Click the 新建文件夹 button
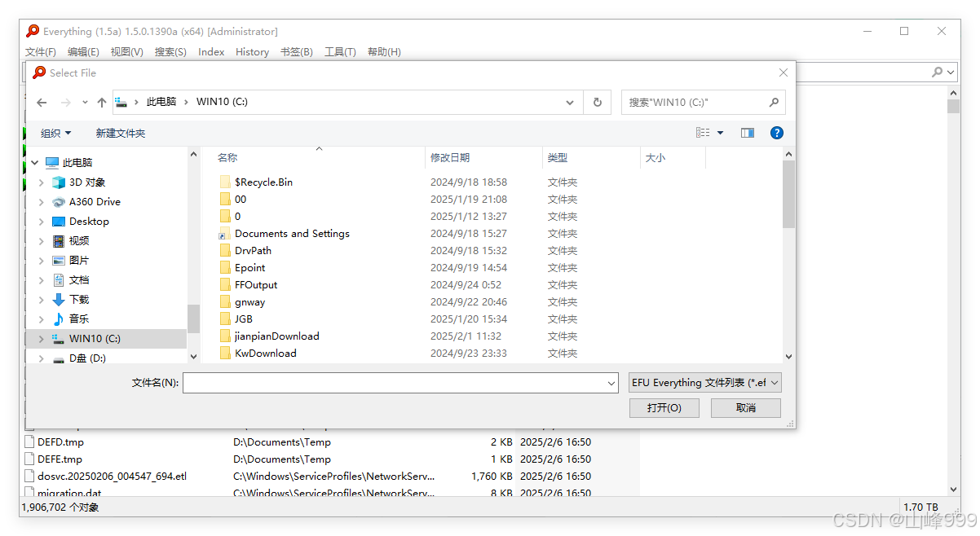Screen dimensions: 980x536 point(121,133)
